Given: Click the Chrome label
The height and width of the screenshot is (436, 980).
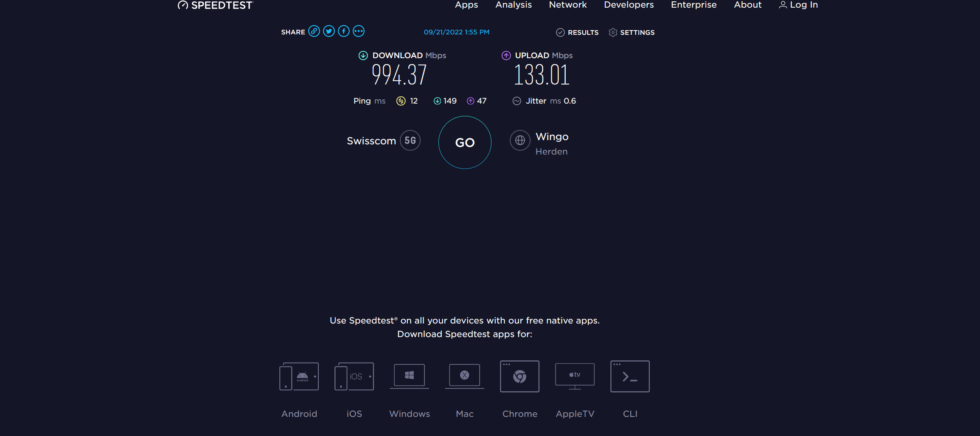Looking at the screenshot, I should tap(520, 414).
